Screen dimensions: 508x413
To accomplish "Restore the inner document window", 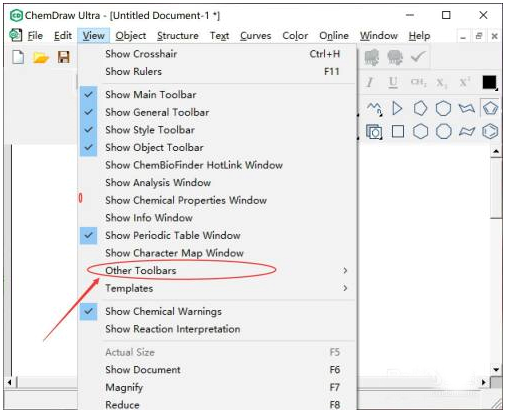I will pyautogui.click(x=479, y=36).
